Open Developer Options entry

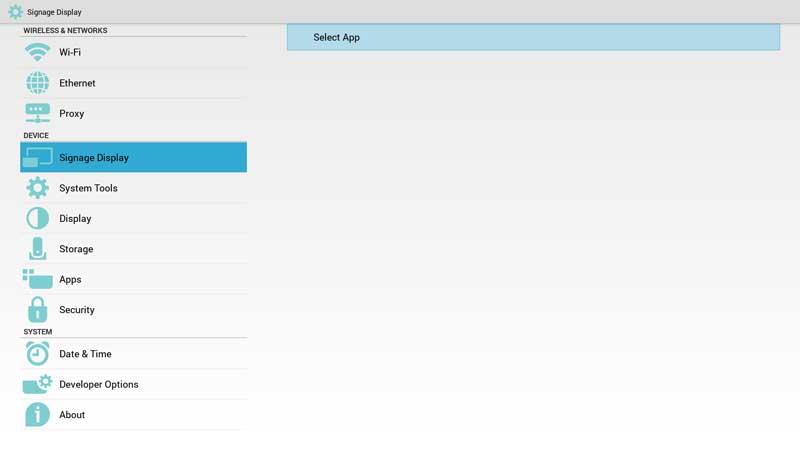(x=134, y=384)
